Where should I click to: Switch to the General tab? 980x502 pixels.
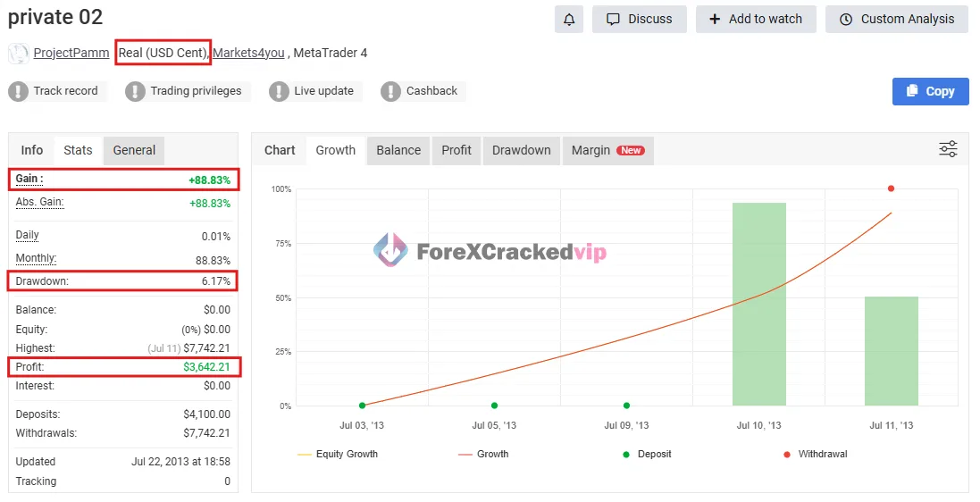[134, 150]
